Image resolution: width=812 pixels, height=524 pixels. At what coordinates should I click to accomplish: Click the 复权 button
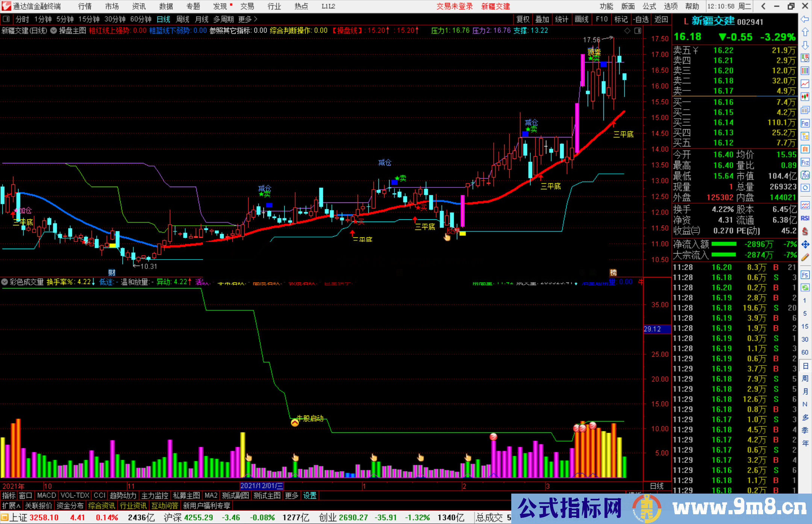pyautogui.click(x=523, y=19)
